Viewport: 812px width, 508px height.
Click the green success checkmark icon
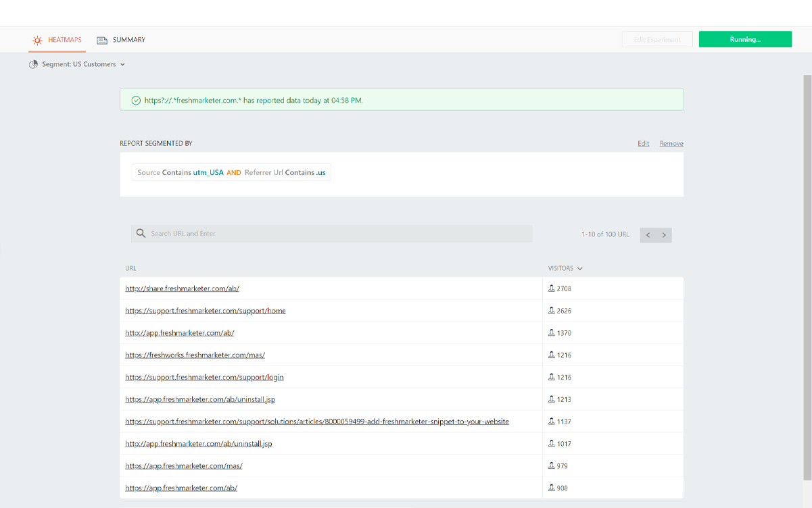[x=135, y=100]
